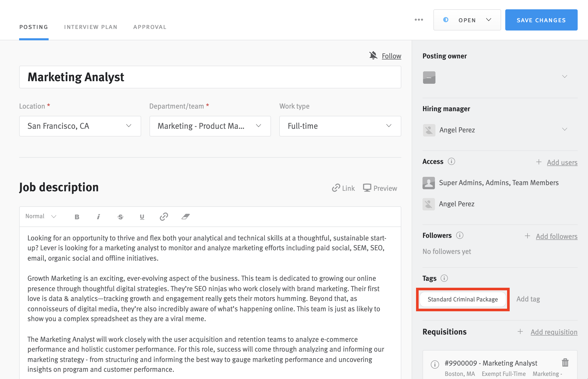Click the job description Preview button
588x379 pixels.
click(380, 188)
